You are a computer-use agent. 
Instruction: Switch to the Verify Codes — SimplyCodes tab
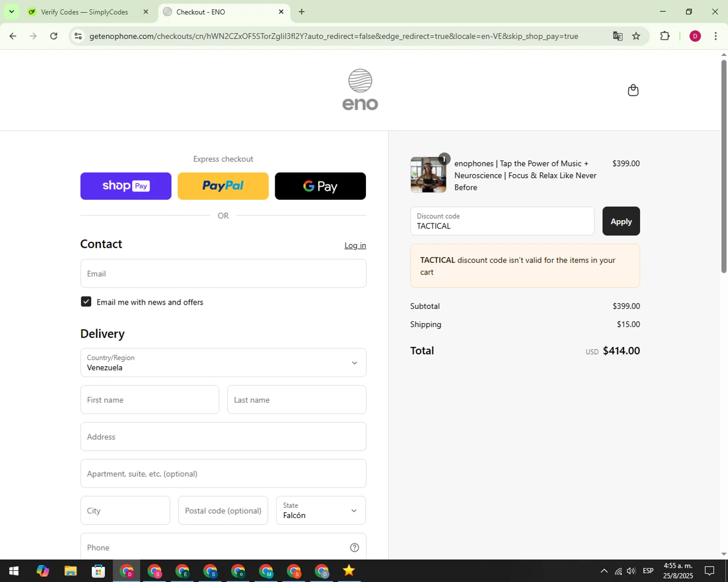[83, 12]
